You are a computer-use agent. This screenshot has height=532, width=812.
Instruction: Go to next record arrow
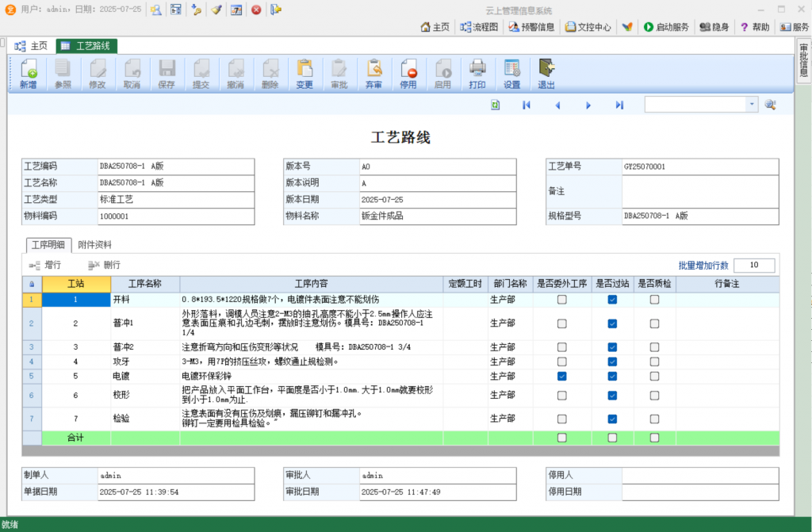click(x=588, y=105)
